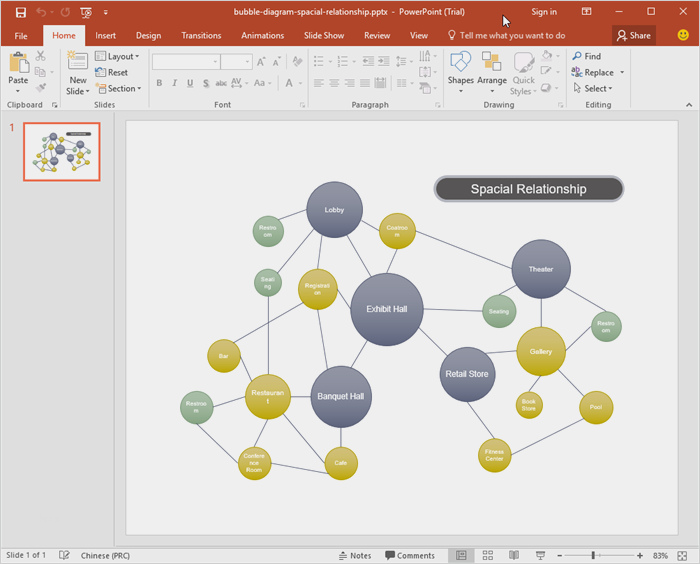
Task: Toggle Italic text formatting
Action: [x=174, y=83]
